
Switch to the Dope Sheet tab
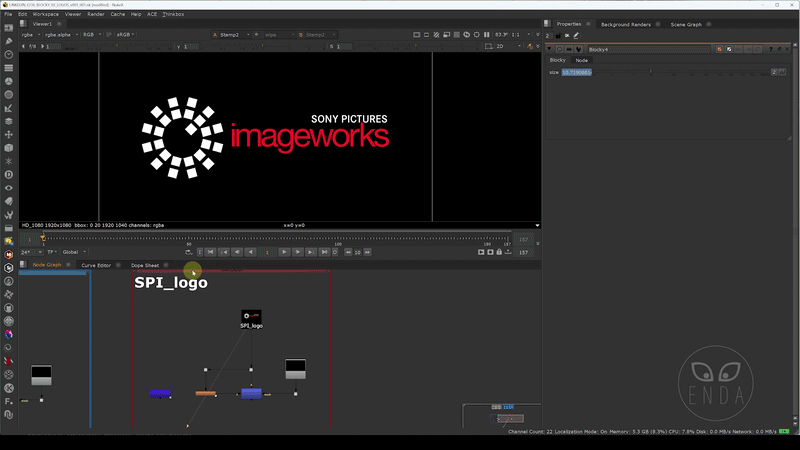(145, 265)
